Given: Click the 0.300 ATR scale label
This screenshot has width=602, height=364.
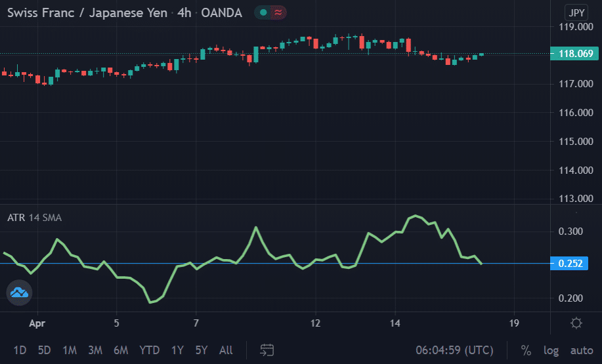Looking at the screenshot, I should (x=570, y=232).
